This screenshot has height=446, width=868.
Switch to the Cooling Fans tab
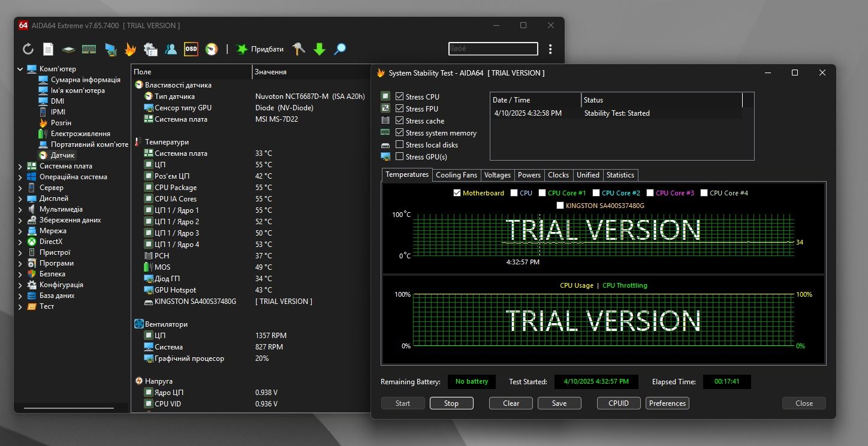click(x=456, y=175)
